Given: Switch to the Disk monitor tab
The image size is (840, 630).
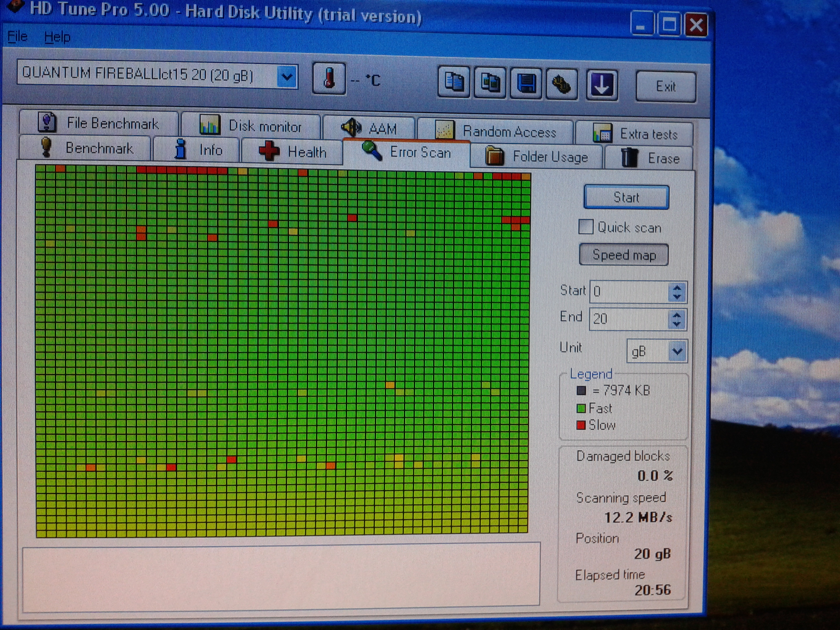Looking at the screenshot, I should pos(251,126).
